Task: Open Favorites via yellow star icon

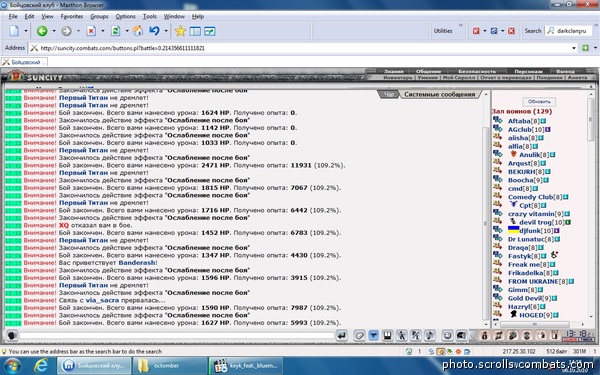Action: point(180,31)
